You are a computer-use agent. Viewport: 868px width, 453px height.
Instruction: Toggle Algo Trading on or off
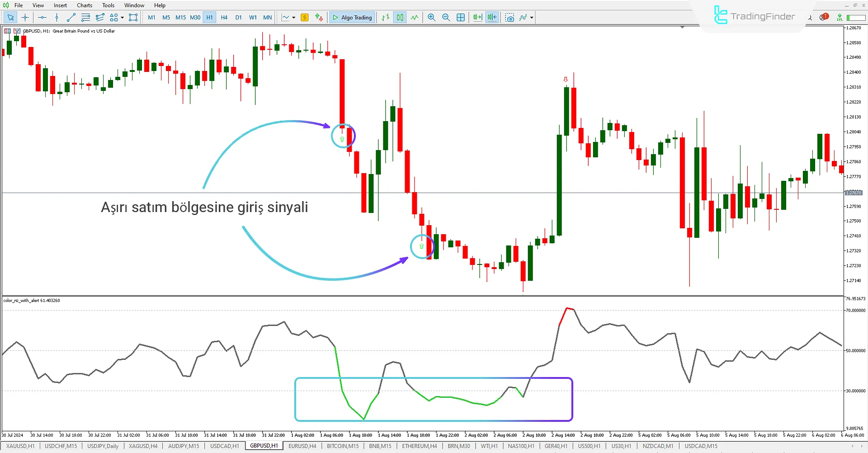(x=352, y=18)
